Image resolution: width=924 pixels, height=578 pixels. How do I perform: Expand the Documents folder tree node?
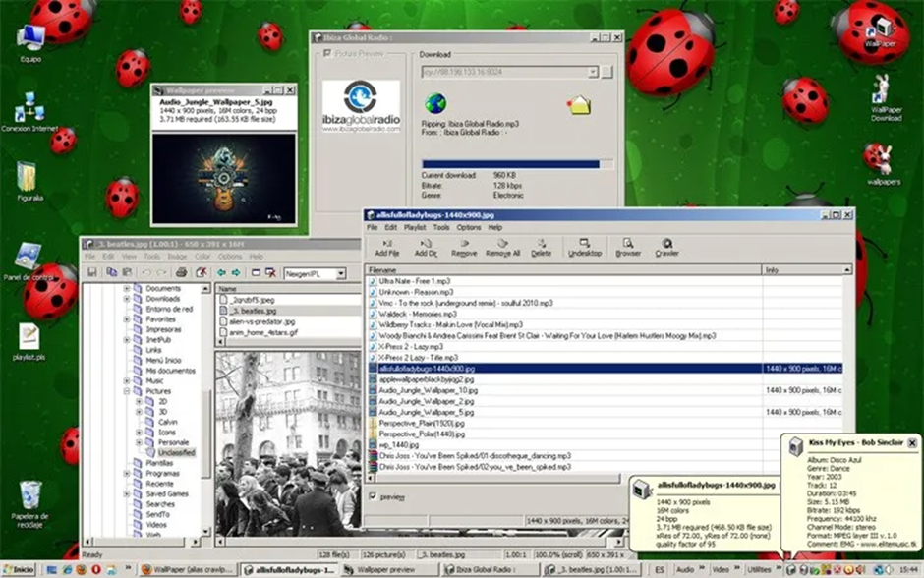(x=127, y=288)
